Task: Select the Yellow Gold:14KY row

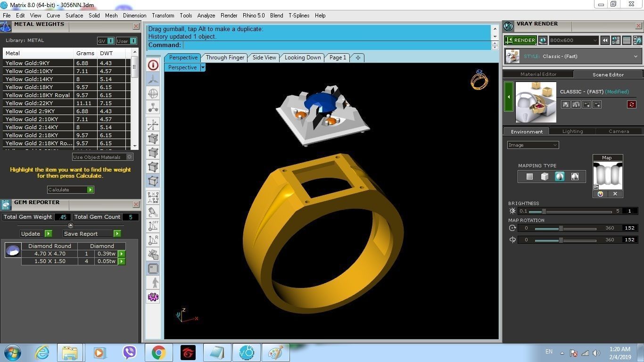Action: (65, 79)
